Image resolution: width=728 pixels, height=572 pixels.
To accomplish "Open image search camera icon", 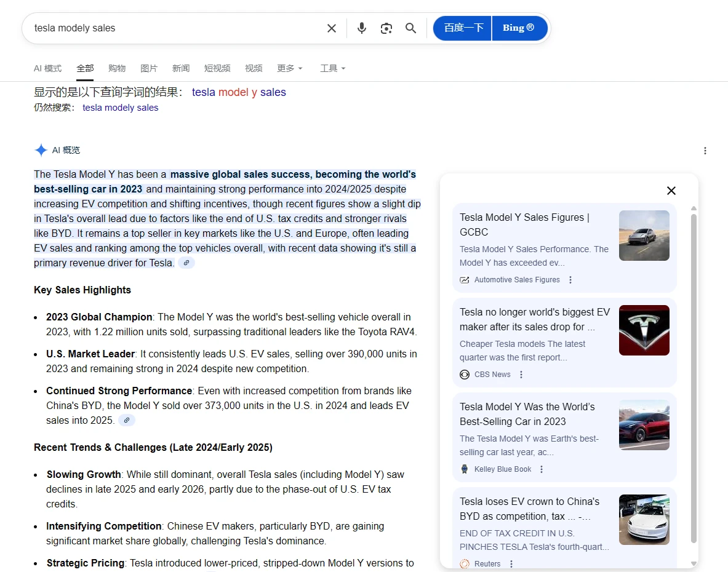I will click(x=386, y=28).
